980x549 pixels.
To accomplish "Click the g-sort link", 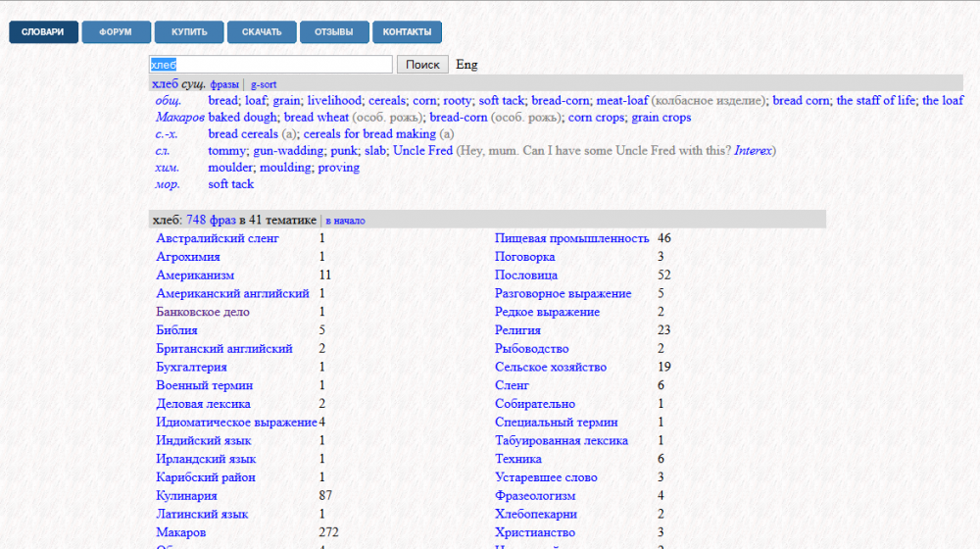I will pyautogui.click(x=264, y=85).
